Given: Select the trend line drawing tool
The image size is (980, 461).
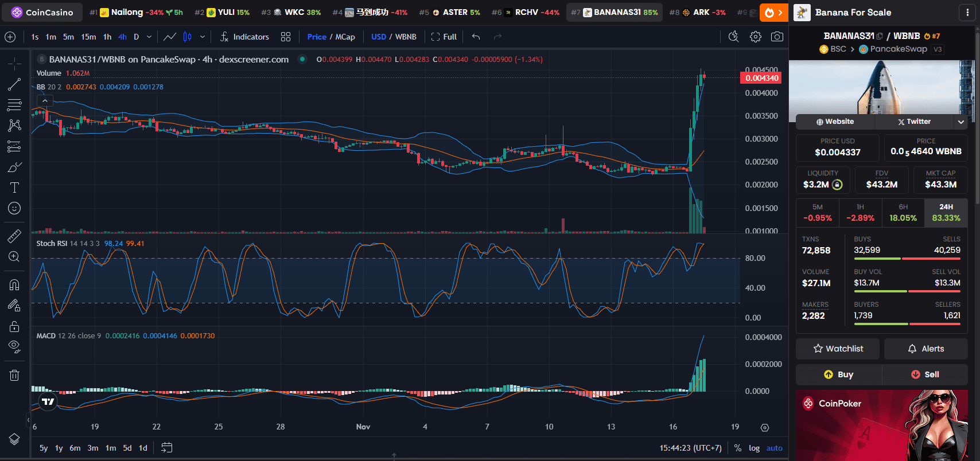Looking at the screenshot, I should 14,84.
